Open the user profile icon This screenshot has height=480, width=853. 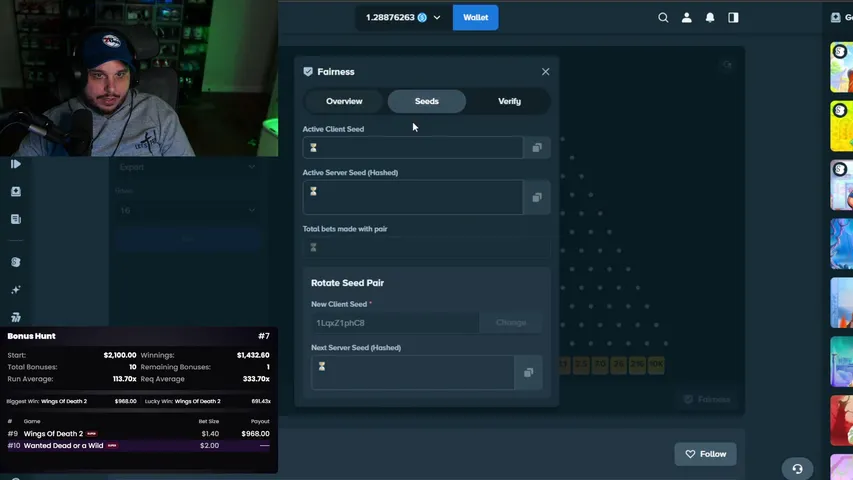click(687, 17)
